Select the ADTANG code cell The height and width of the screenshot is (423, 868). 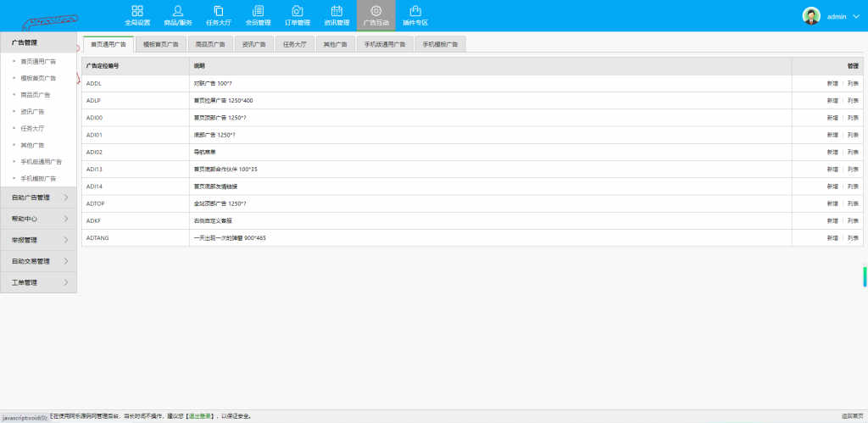[136, 237]
